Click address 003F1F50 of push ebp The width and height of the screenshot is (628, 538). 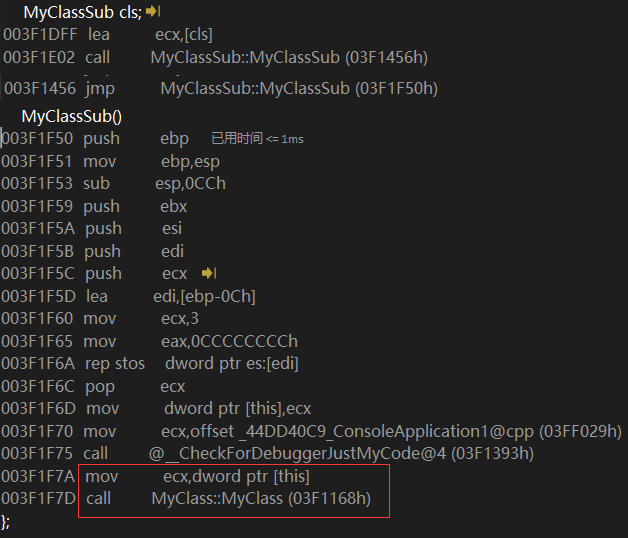tap(37, 139)
